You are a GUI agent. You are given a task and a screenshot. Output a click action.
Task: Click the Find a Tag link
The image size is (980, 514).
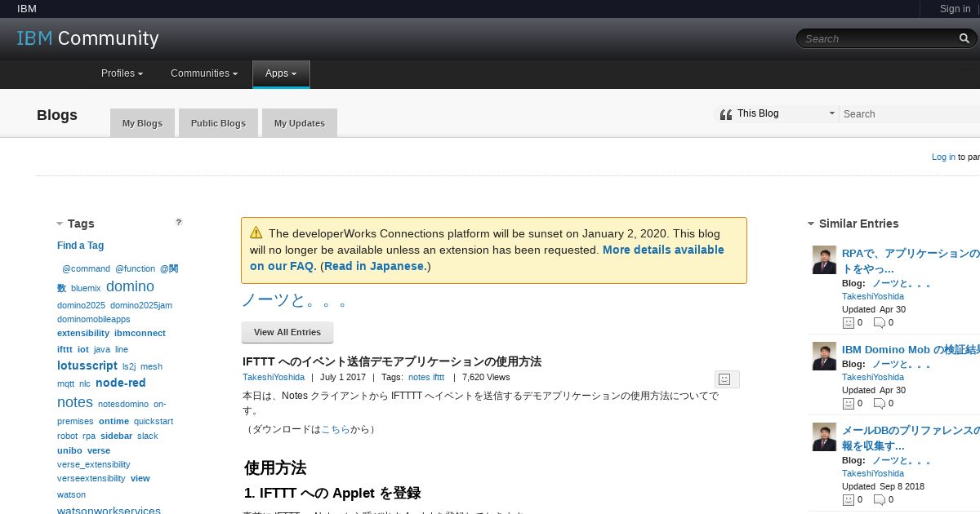pos(80,246)
